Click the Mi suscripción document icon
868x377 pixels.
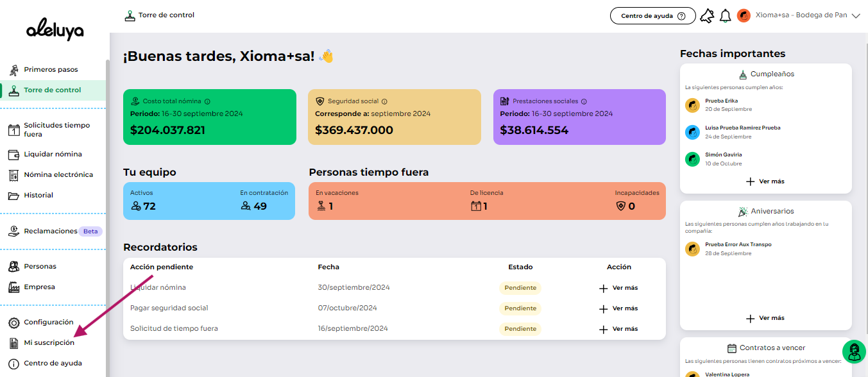click(13, 343)
